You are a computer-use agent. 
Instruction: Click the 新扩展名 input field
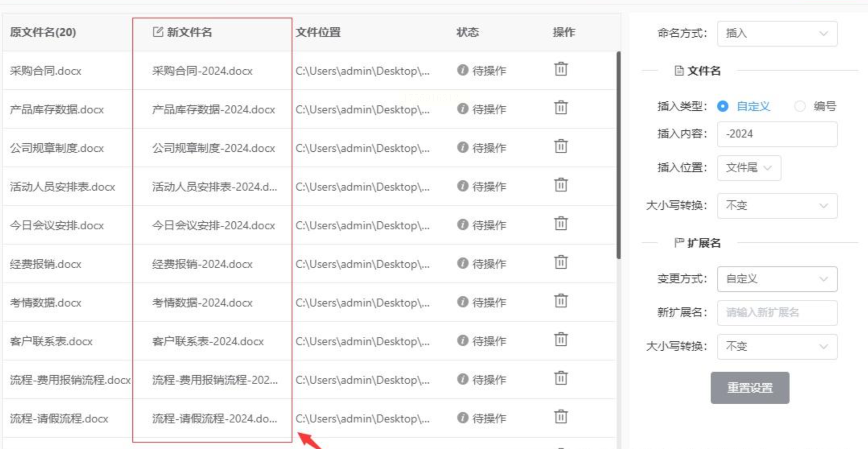pos(777,313)
